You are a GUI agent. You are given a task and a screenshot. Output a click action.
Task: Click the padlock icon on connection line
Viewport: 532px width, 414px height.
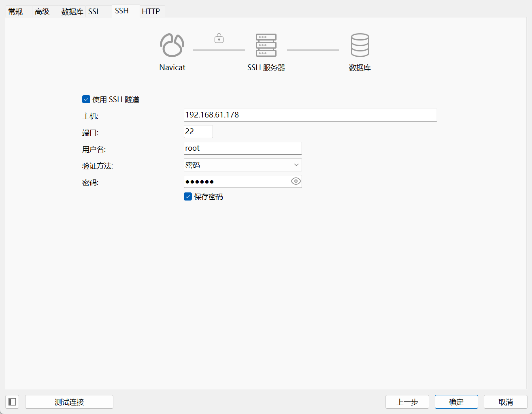(219, 38)
